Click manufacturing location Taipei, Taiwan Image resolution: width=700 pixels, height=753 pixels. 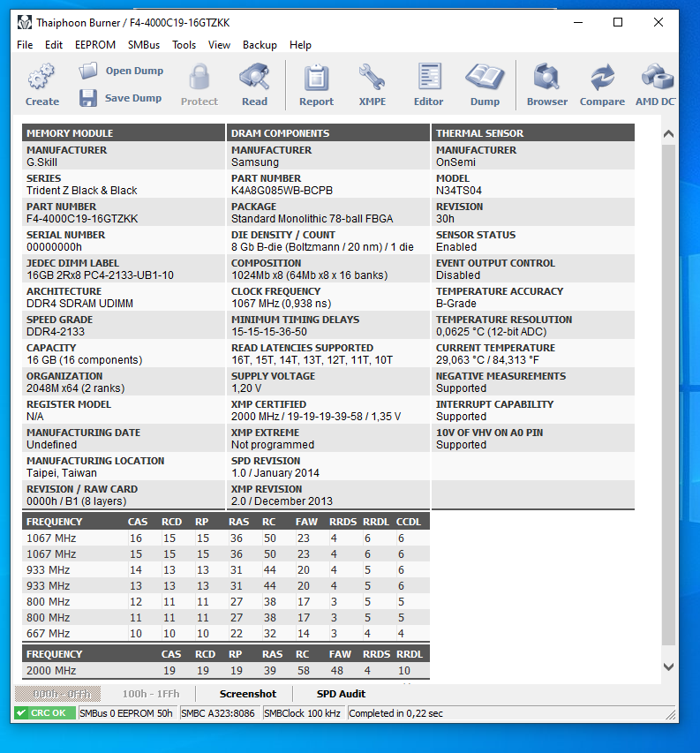[62, 473]
